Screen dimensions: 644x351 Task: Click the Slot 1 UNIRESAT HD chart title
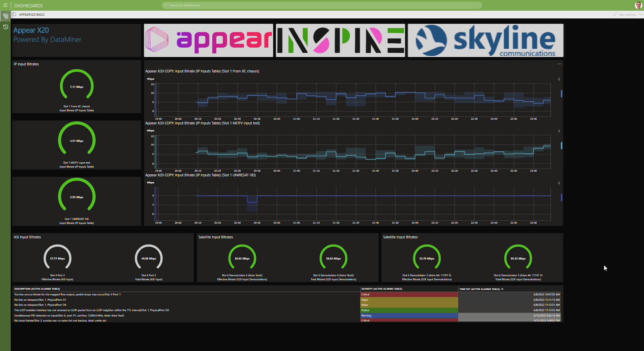tap(200, 175)
